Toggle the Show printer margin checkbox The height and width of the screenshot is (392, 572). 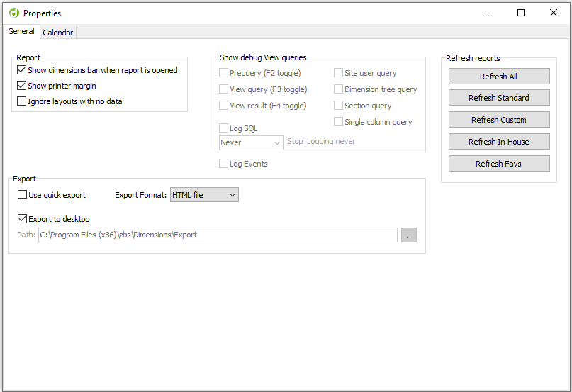[x=22, y=86]
